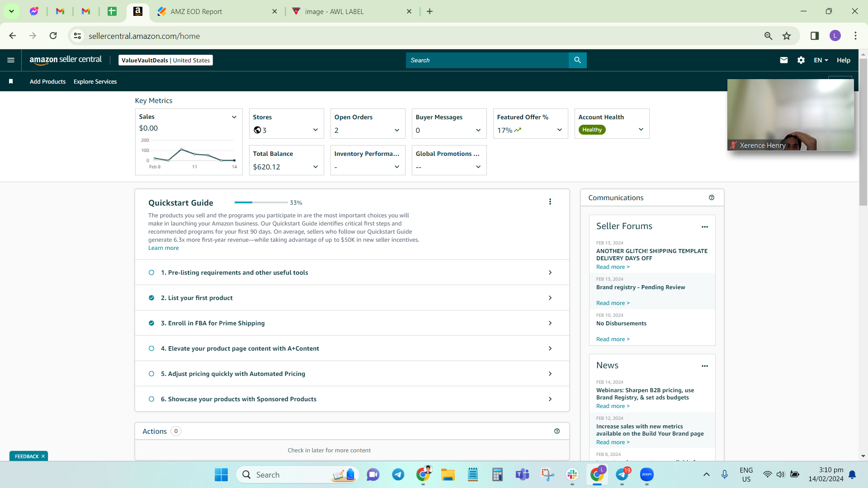This screenshot has width=868, height=488.
Task: Read more on No Disbursements post
Action: [613, 339]
